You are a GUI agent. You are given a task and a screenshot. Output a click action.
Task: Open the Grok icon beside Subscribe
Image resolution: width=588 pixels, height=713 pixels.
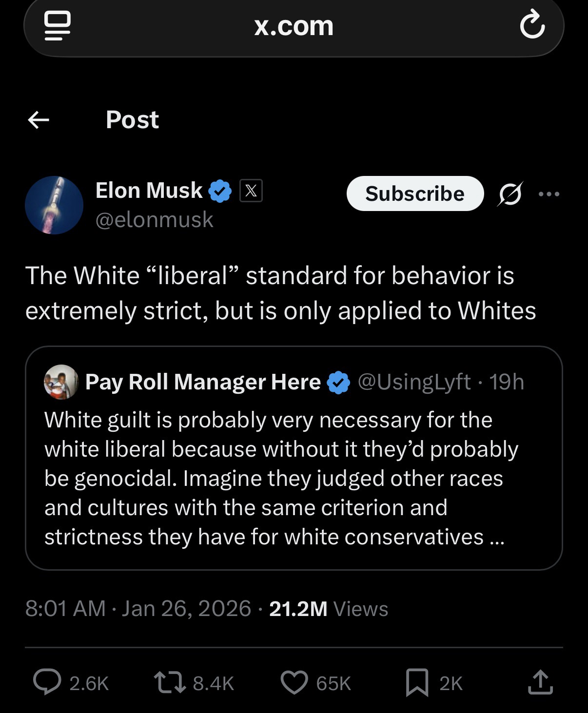pyautogui.click(x=510, y=194)
